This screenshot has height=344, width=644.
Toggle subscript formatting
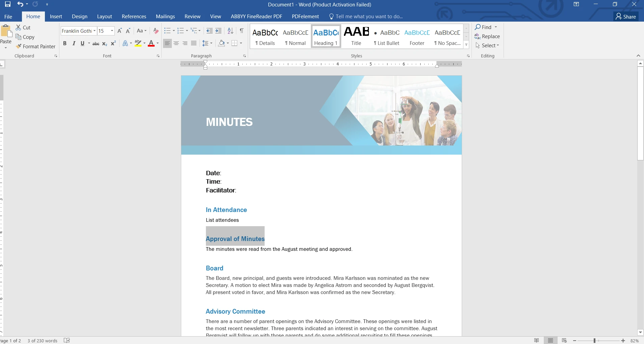[x=105, y=43]
